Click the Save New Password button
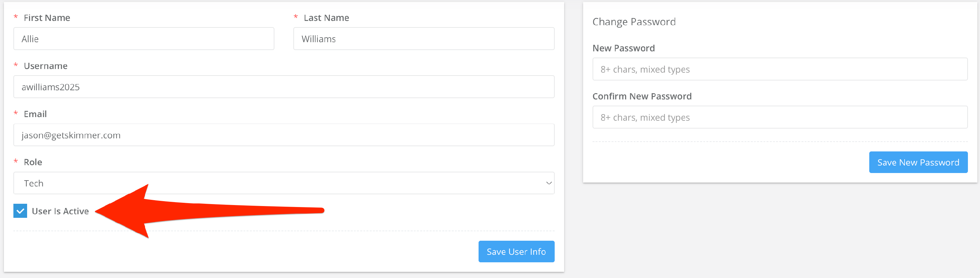 click(x=918, y=163)
